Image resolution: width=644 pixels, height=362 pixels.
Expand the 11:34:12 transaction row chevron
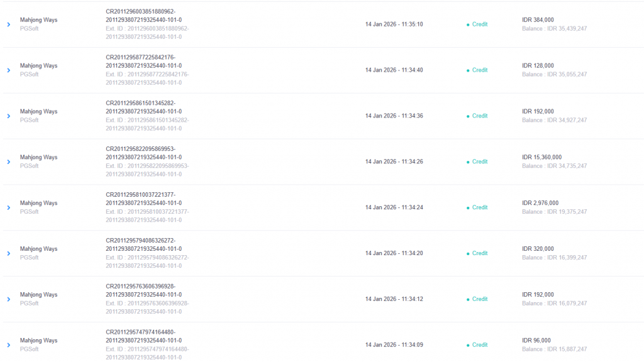tap(9, 299)
